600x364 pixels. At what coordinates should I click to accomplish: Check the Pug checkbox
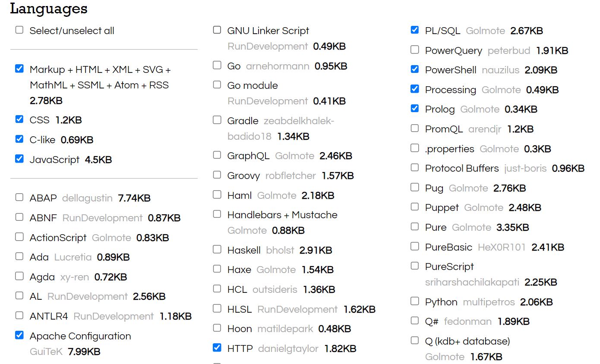(415, 188)
